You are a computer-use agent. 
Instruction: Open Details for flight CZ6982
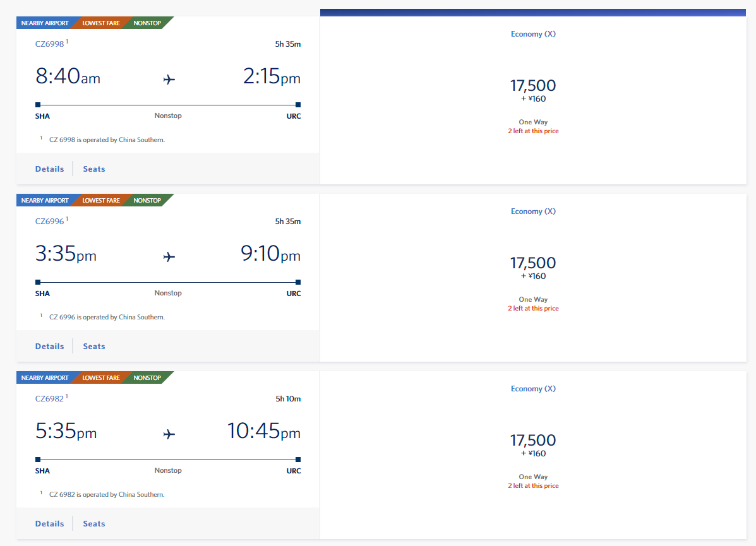point(50,523)
